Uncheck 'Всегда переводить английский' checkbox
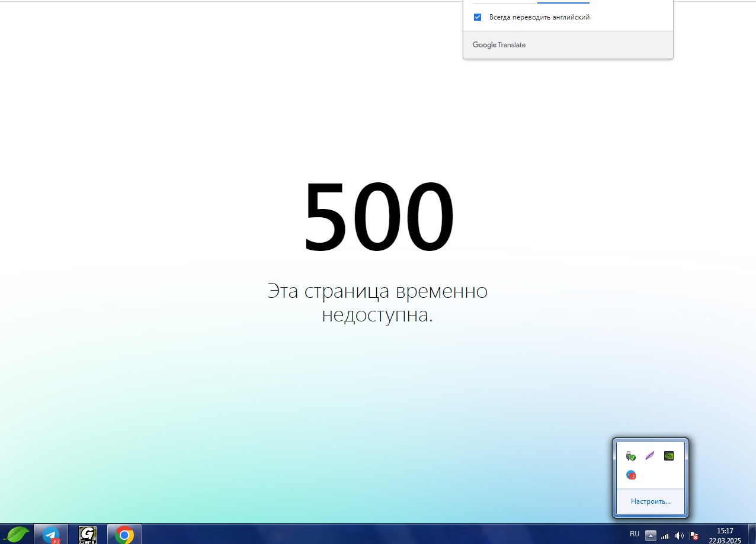 click(x=478, y=17)
